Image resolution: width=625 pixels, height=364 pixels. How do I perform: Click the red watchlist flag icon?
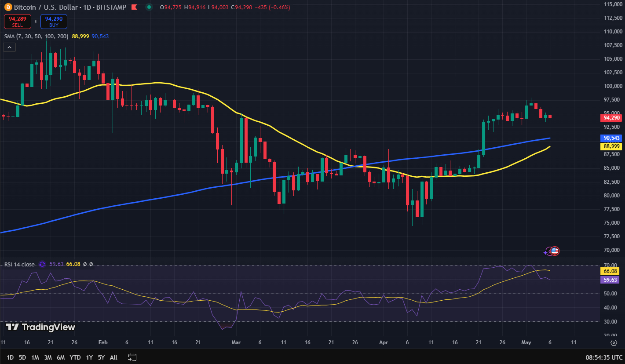click(x=134, y=7)
